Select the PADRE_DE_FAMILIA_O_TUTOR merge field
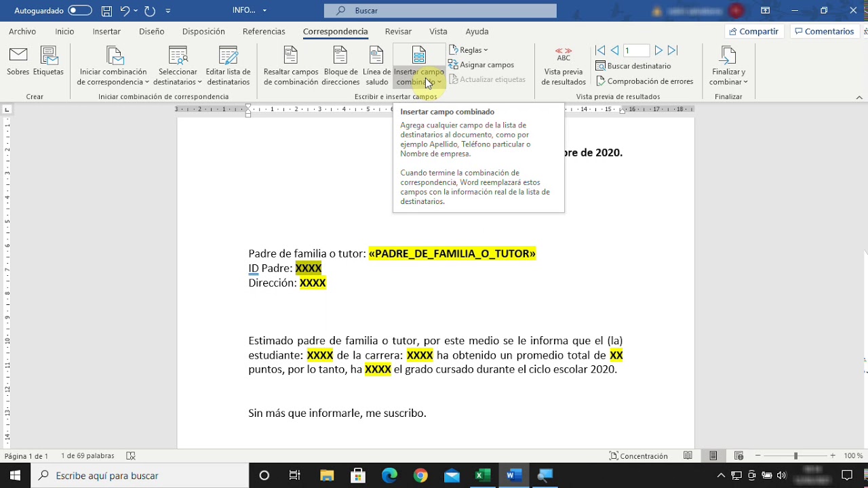 452,253
